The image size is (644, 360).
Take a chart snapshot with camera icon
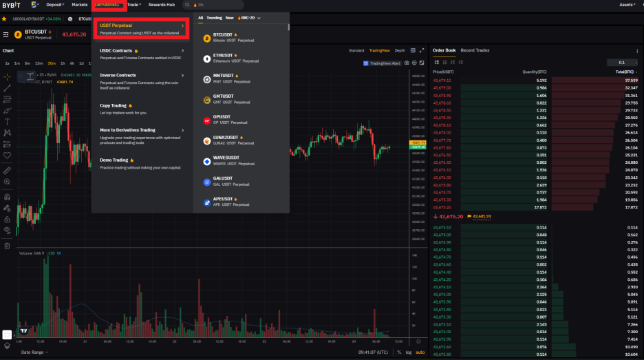click(407, 63)
